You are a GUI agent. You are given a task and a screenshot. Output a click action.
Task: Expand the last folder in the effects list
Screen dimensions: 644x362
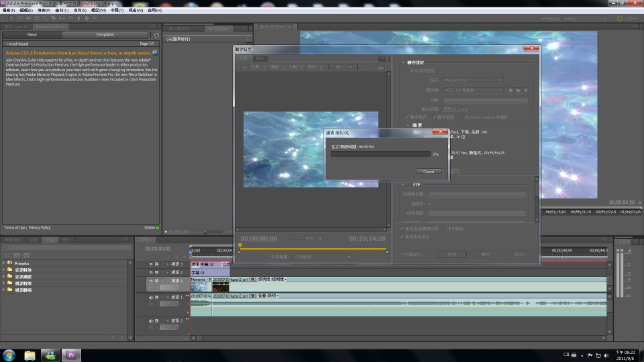pyautogui.click(x=4, y=290)
